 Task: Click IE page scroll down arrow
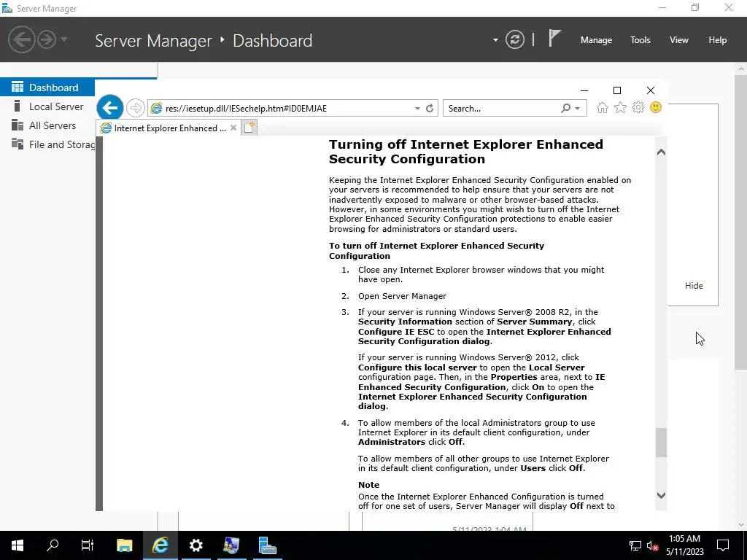(x=661, y=495)
